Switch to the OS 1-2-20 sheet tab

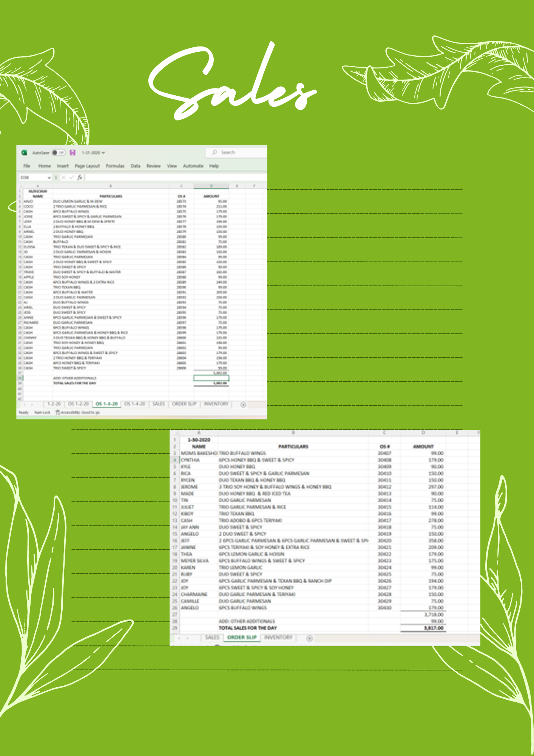pos(78,404)
